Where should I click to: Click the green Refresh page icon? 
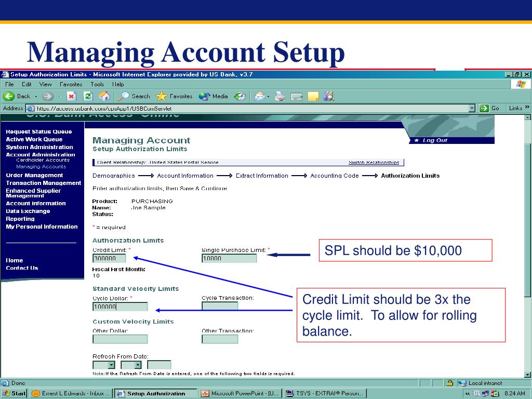[x=88, y=96]
